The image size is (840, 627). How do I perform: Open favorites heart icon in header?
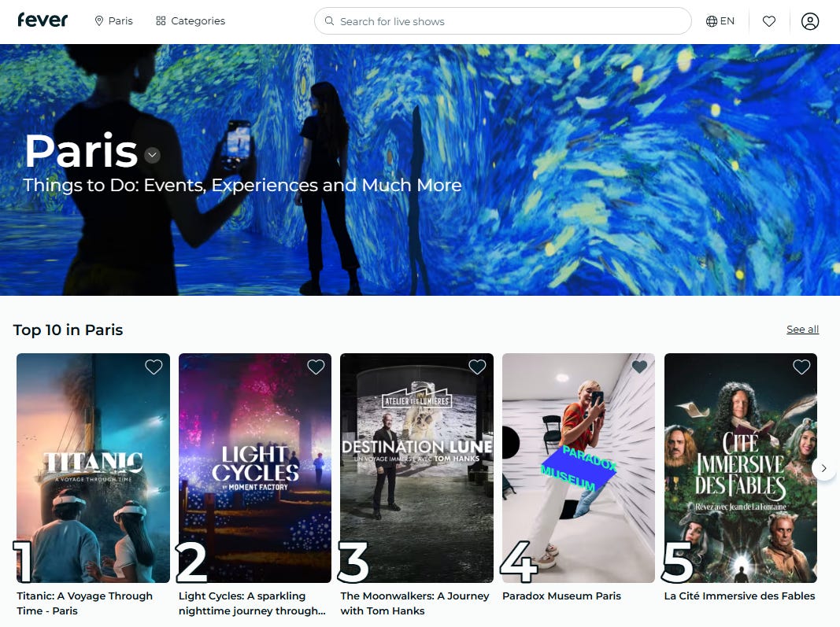coord(768,21)
